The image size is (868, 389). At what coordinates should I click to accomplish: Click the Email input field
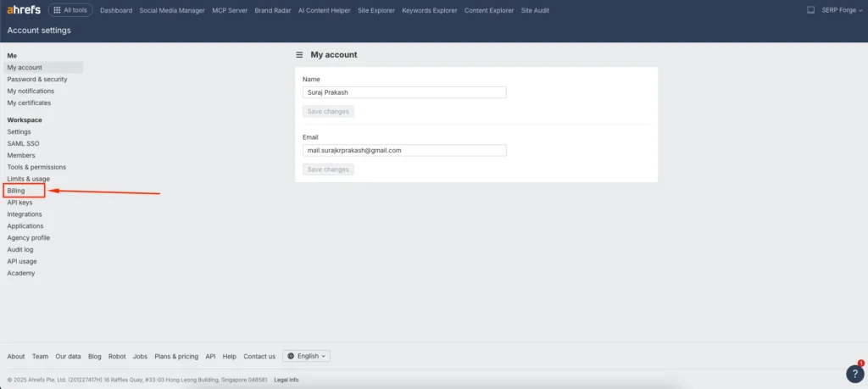pos(404,150)
